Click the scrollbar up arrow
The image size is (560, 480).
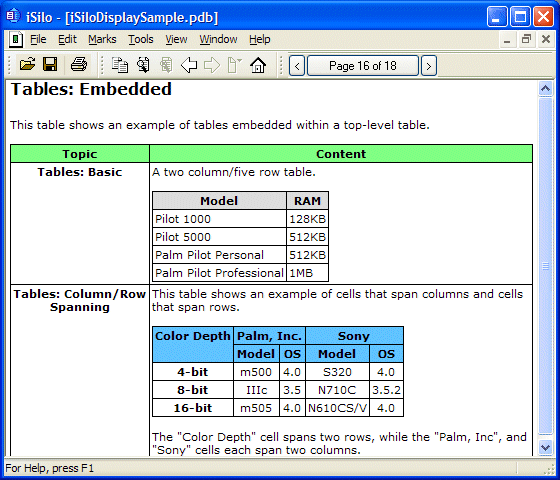pos(545,89)
